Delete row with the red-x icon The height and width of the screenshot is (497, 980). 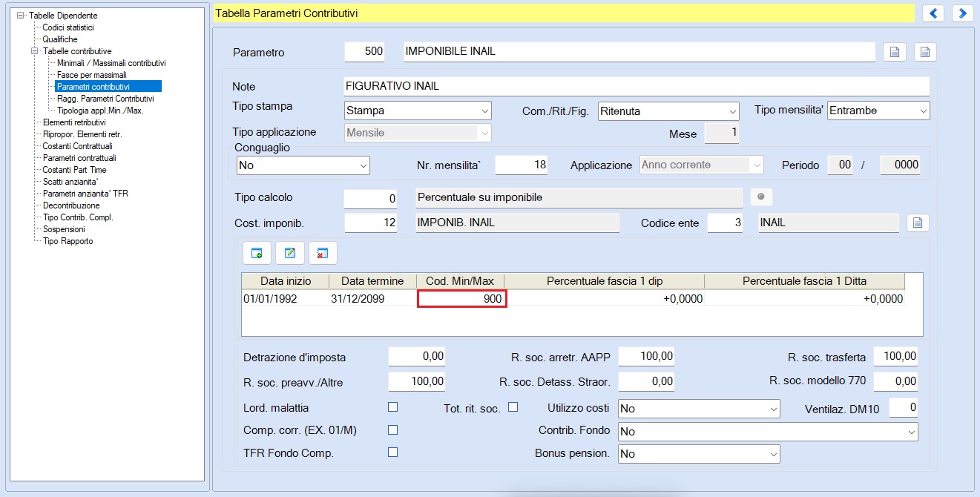[x=323, y=253]
